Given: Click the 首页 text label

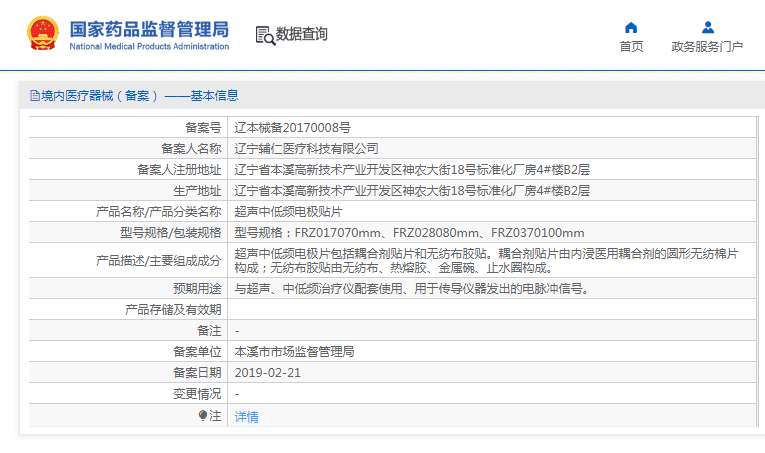Looking at the screenshot, I should 631,47.
